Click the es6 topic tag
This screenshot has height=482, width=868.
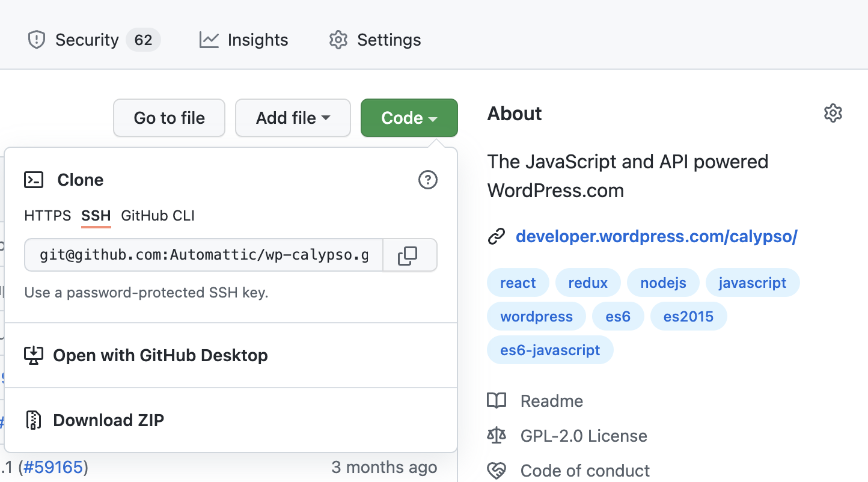point(618,317)
